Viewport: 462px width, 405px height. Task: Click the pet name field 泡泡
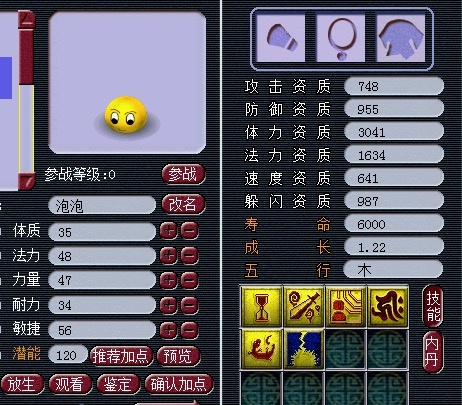point(102,205)
